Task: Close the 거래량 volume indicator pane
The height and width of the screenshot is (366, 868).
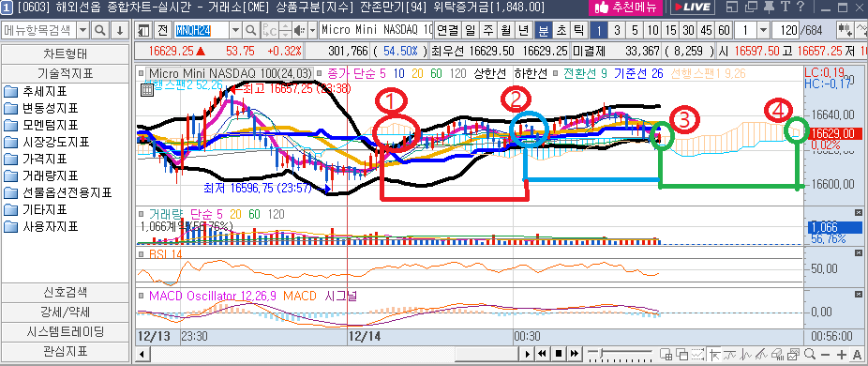Action: pyautogui.click(x=858, y=212)
